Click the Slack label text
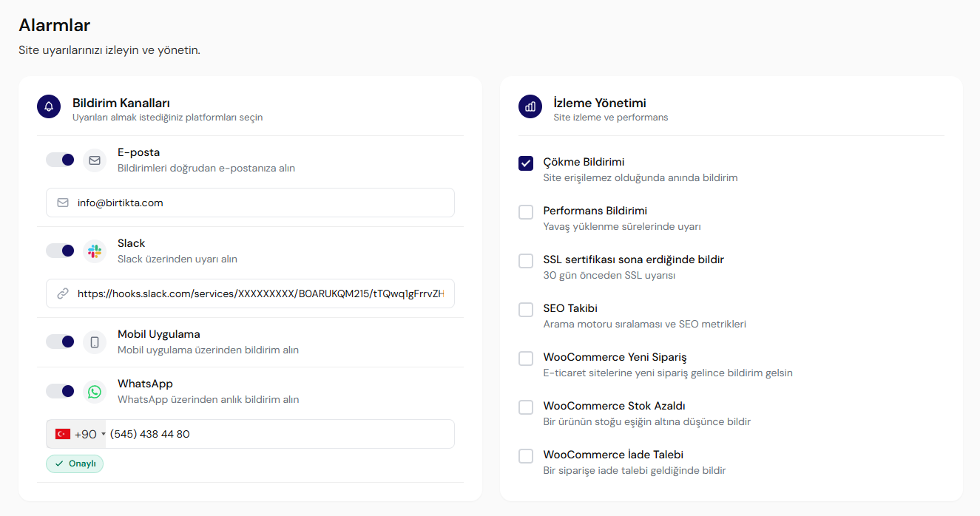980x516 pixels. tap(131, 243)
